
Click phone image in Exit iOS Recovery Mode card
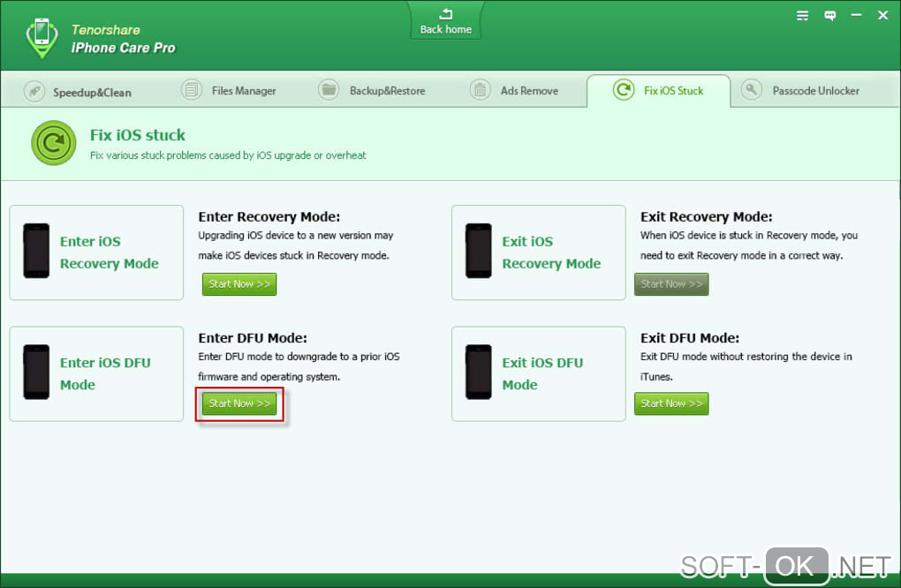(479, 251)
